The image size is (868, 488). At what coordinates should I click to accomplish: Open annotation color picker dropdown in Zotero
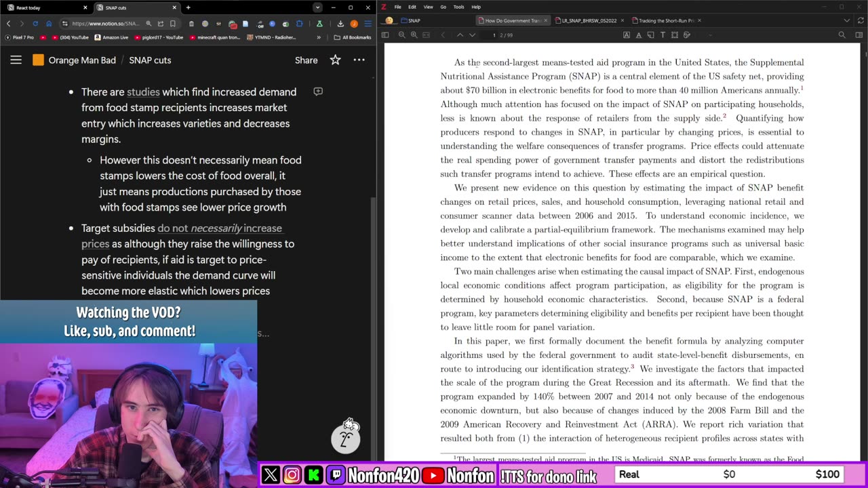coord(710,35)
